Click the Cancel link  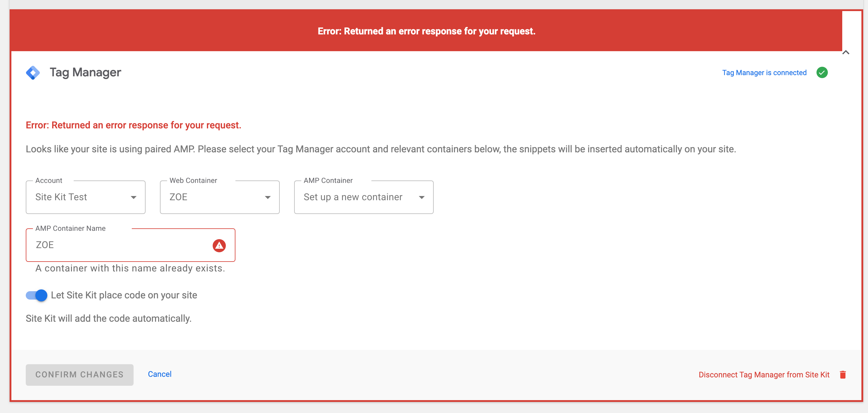click(x=160, y=374)
